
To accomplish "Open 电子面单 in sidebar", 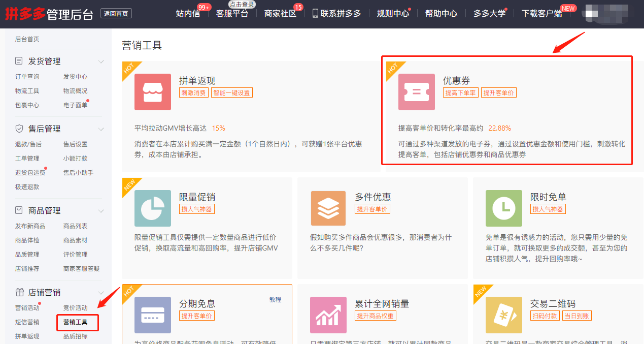I will (75, 105).
